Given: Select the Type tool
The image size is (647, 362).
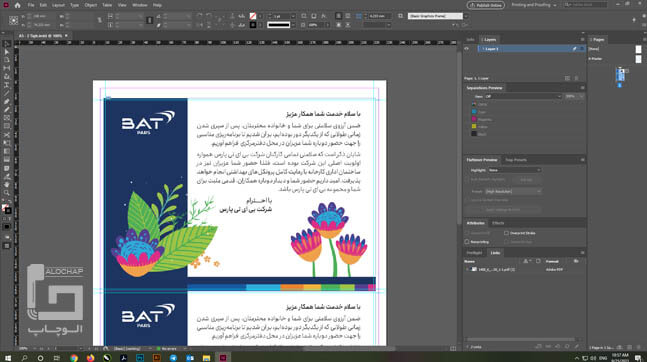Looking at the screenshot, I should coord(7,85).
